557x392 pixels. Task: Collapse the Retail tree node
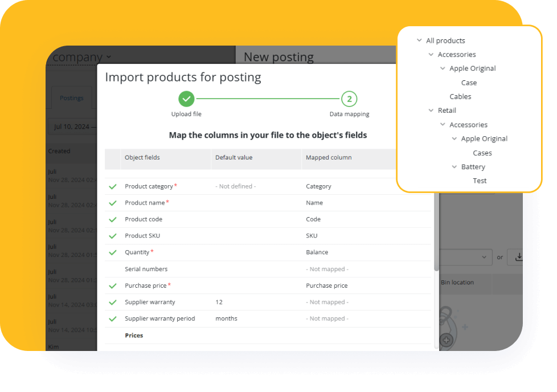(431, 111)
